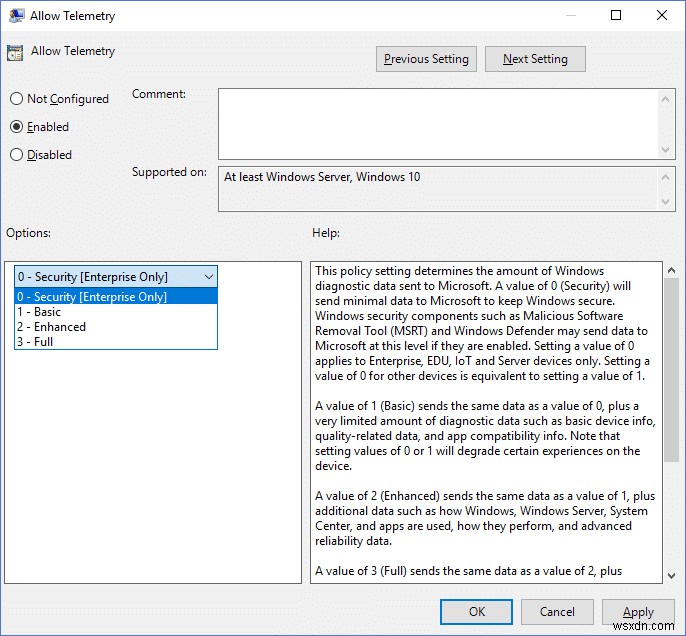The width and height of the screenshot is (686, 636).
Task: Collapse the telemetry level dropdown arrow
Action: pos(209,277)
